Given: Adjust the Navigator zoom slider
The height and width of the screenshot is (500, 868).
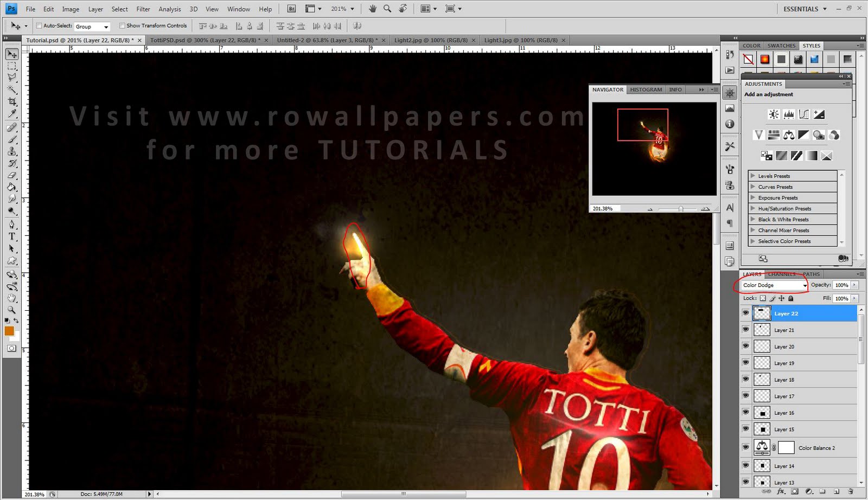Looking at the screenshot, I should tap(680, 209).
